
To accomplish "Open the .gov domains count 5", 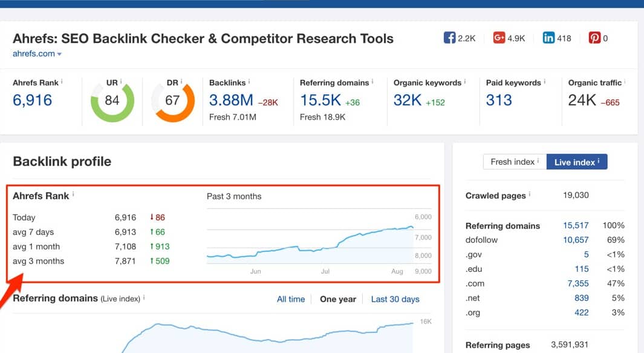I will (x=586, y=255).
